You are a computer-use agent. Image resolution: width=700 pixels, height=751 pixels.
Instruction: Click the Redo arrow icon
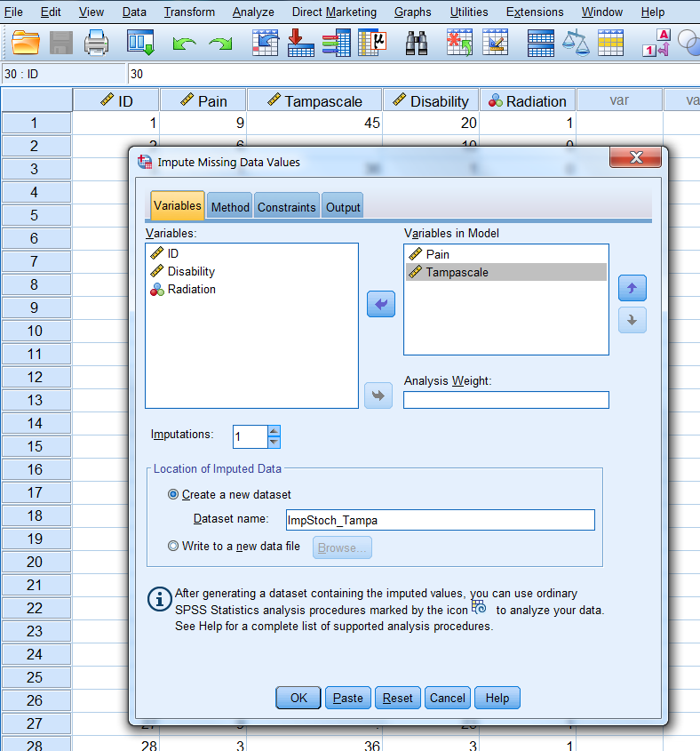click(220, 42)
